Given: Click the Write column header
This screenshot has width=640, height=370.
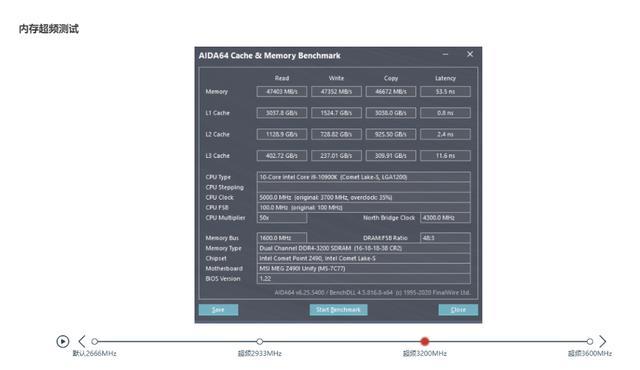Looking at the screenshot, I should [336, 78].
